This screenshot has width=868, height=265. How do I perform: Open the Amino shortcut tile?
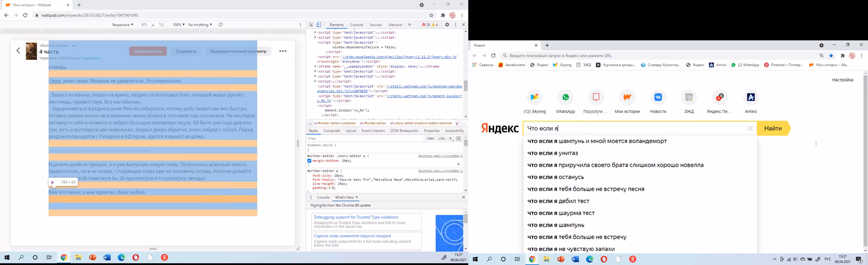pos(751,102)
